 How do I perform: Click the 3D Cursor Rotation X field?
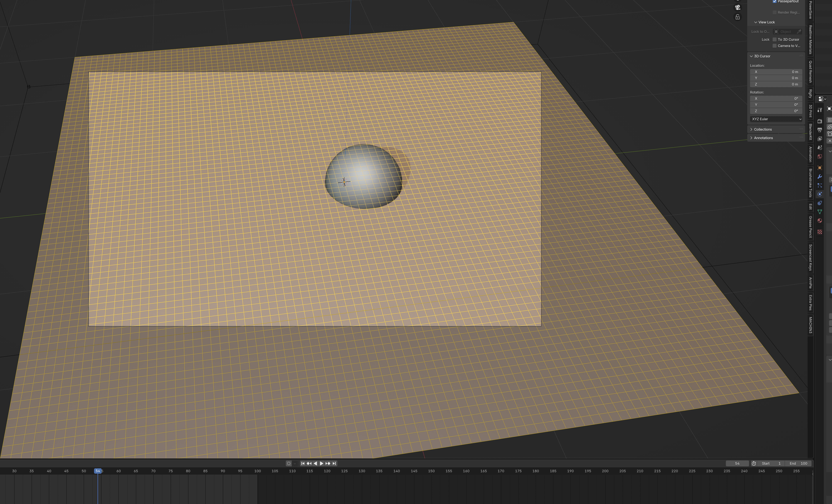coord(776,99)
